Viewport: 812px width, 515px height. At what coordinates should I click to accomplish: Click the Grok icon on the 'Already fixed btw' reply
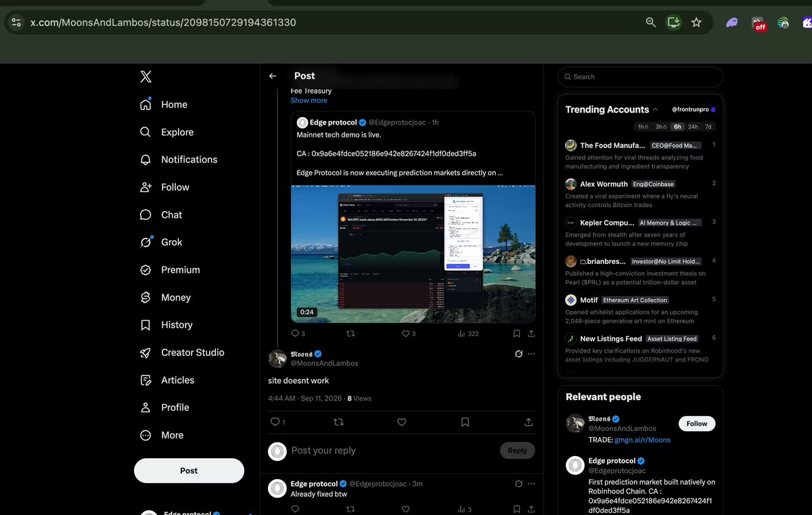coord(518,484)
